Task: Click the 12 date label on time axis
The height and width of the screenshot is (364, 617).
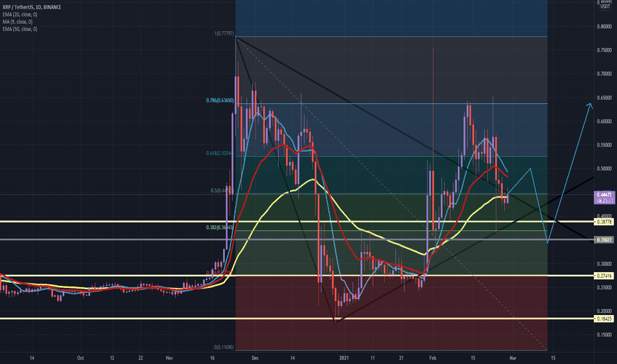Action: [x=112, y=358]
